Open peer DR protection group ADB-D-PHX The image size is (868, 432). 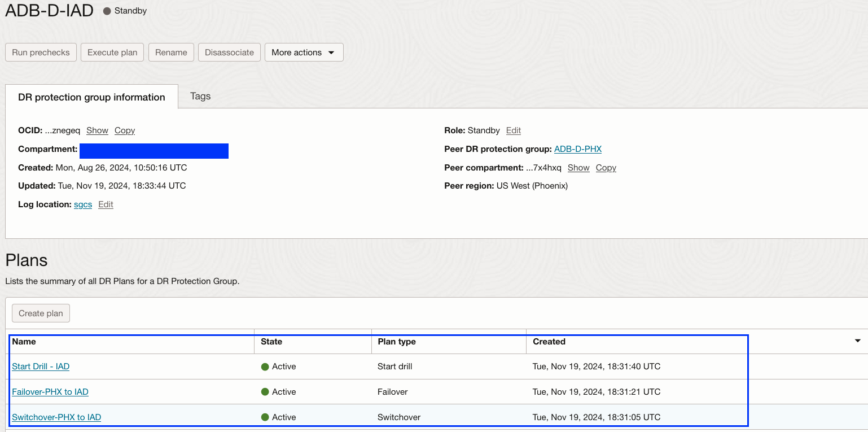(578, 149)
